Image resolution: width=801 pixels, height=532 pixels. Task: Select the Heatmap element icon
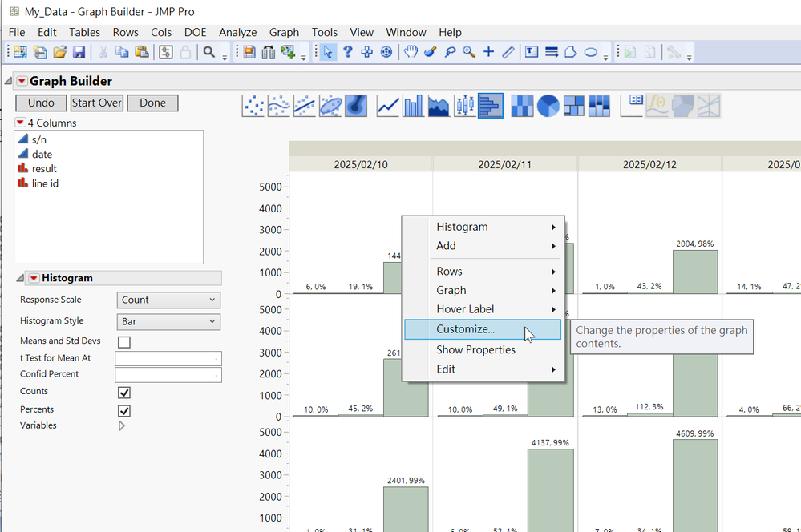coord(522,107)
